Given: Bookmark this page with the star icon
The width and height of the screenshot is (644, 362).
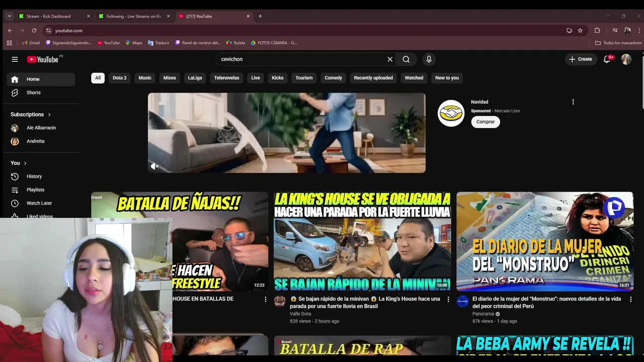Looking at the screenshot, I should [580, 30].
